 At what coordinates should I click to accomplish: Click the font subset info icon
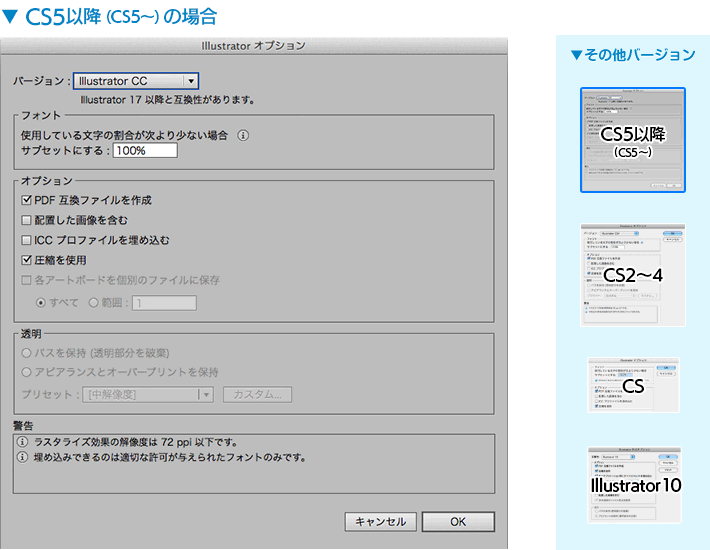point(242,135)
